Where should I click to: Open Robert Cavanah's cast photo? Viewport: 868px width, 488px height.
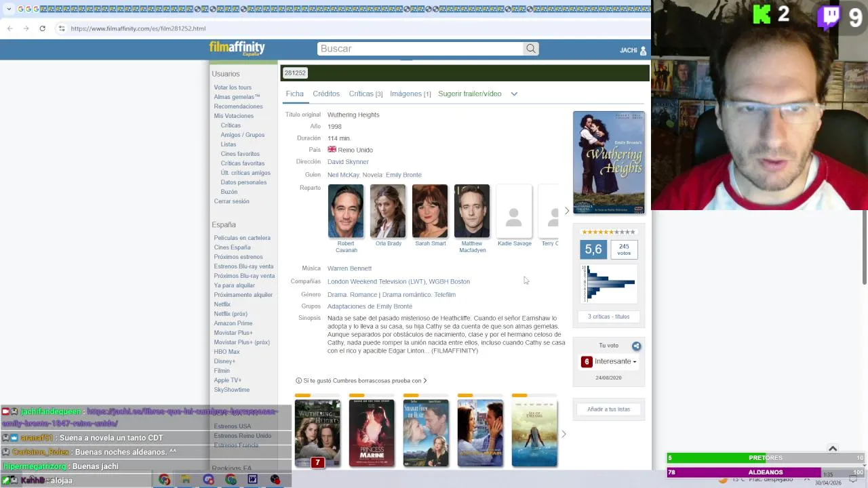pos(346,211)
